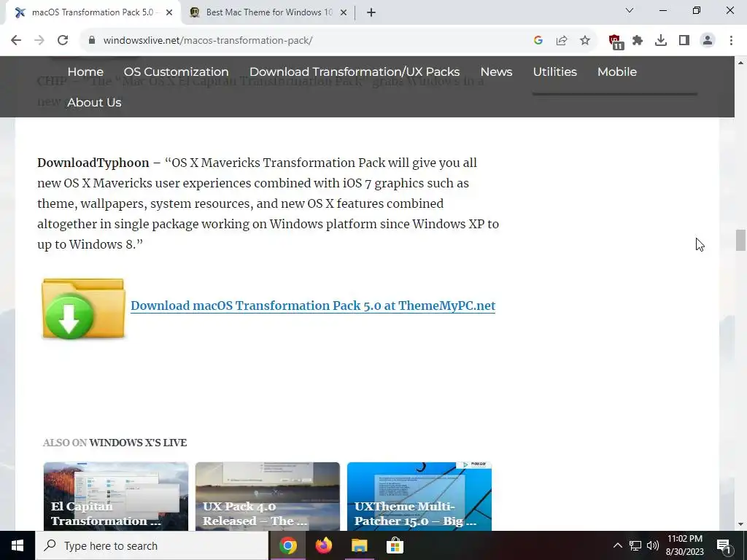
Task: Open the El Capitan Transformation card
Action: (116, 496)
